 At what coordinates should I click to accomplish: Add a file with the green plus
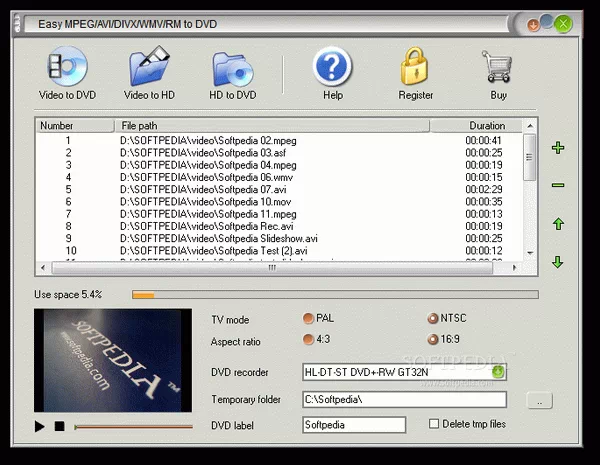click(x=558, y=148)
